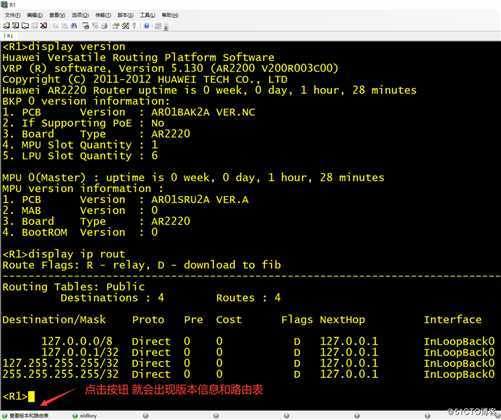Open the 帮助(H) Help menu
Screen dimensions: 501x420
point(170,15)
